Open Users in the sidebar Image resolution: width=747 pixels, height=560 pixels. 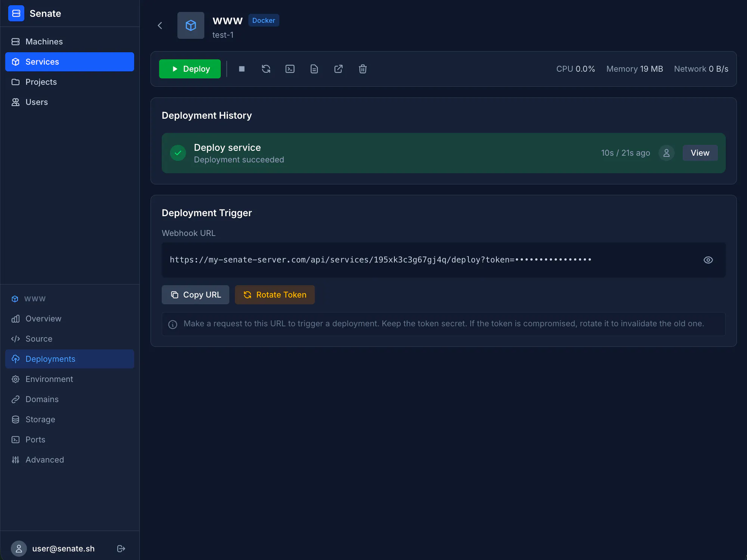[69, 102]
